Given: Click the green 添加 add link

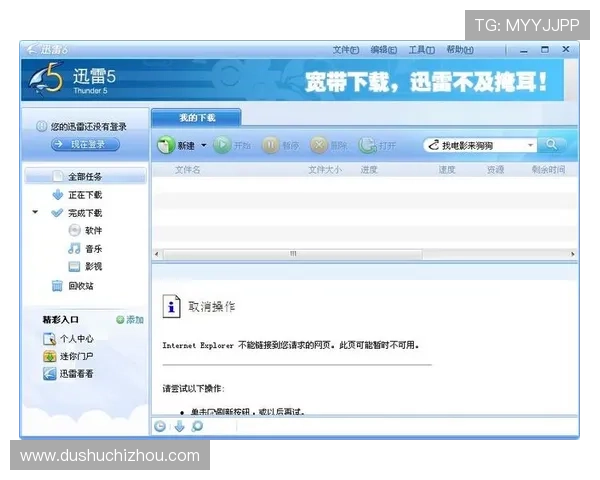Looking at the screenshot, I should point(130,320).
